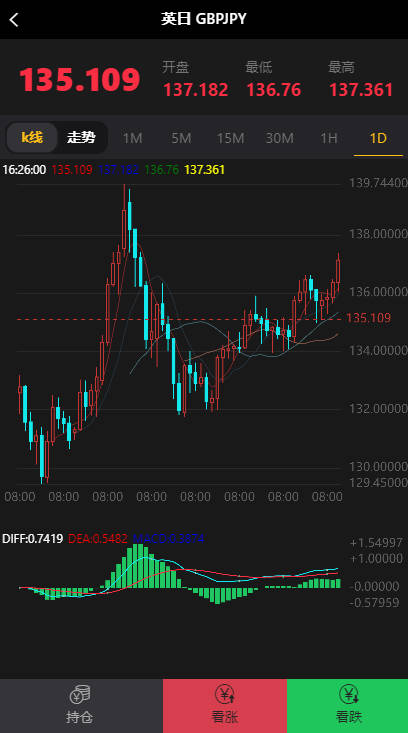Click the large 135.109 current price
Viewport: 408px width, 733px height.
pyautogui.click(x=79, y=79)
